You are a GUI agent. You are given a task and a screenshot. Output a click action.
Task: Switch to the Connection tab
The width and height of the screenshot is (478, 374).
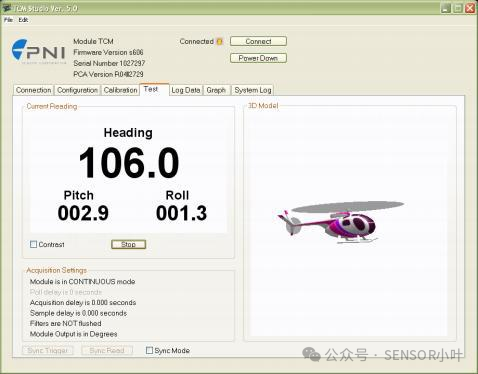coord(34,90)
